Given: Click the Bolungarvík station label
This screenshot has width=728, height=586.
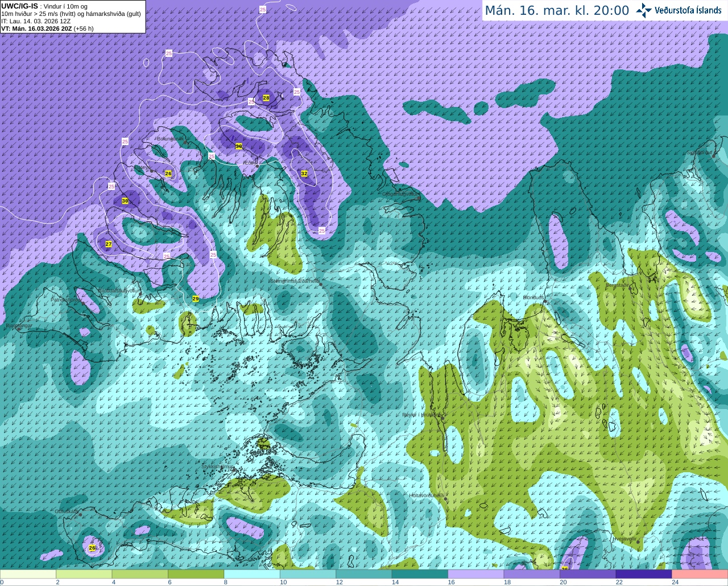Looking at the screenshot, I should coord(169,138).
